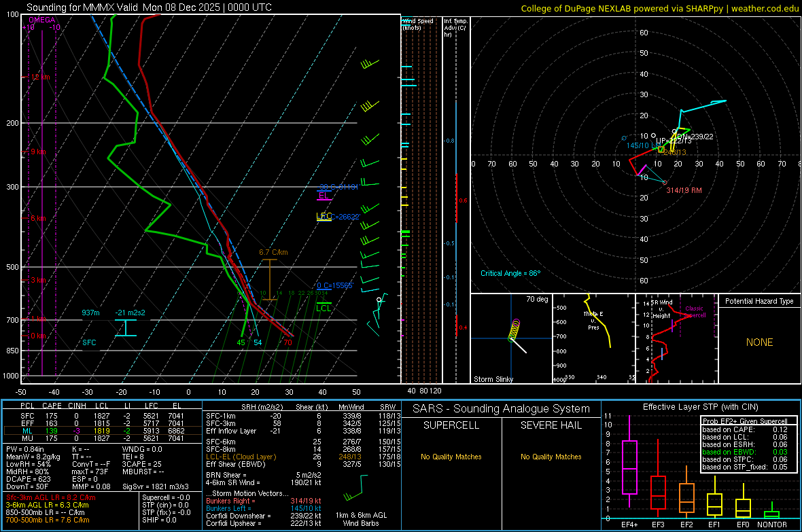This screenshot has width=802, height=532.
Task: Select the highlighted ML parcel row
Action: coord(103,431)
